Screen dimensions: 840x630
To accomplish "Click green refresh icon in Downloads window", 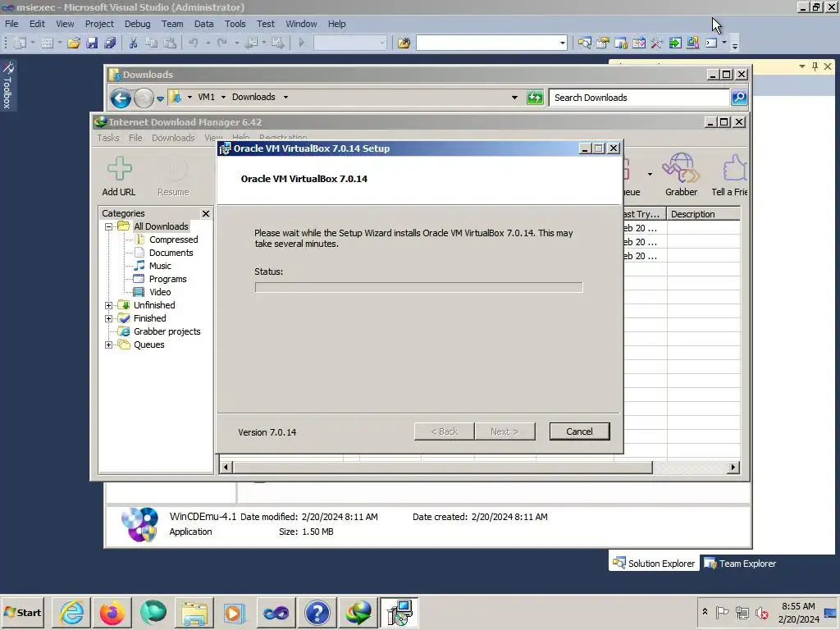I will [x=535, y=98].
